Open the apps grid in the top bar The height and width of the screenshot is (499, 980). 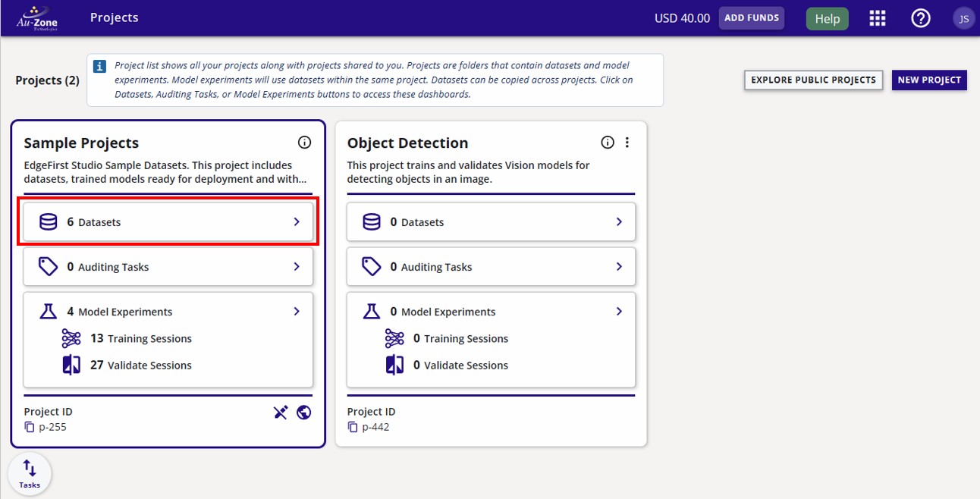[x=878, y=17]
